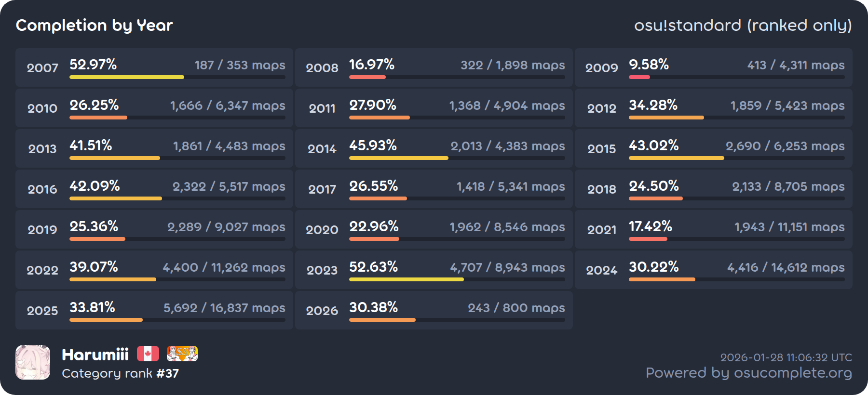This screenshot has height=395, width=868.
Task: Select the 2026 year label
Action: tap(322, 311)
